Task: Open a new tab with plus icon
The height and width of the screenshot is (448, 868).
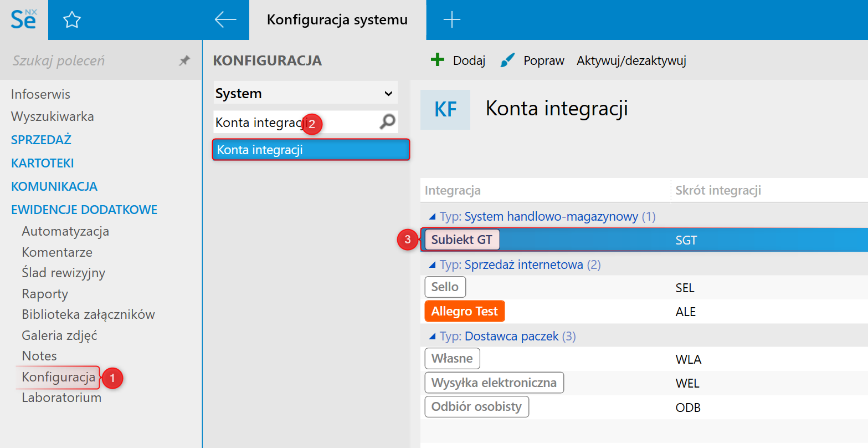Action: pyautogui.click(x=452, y=20)
